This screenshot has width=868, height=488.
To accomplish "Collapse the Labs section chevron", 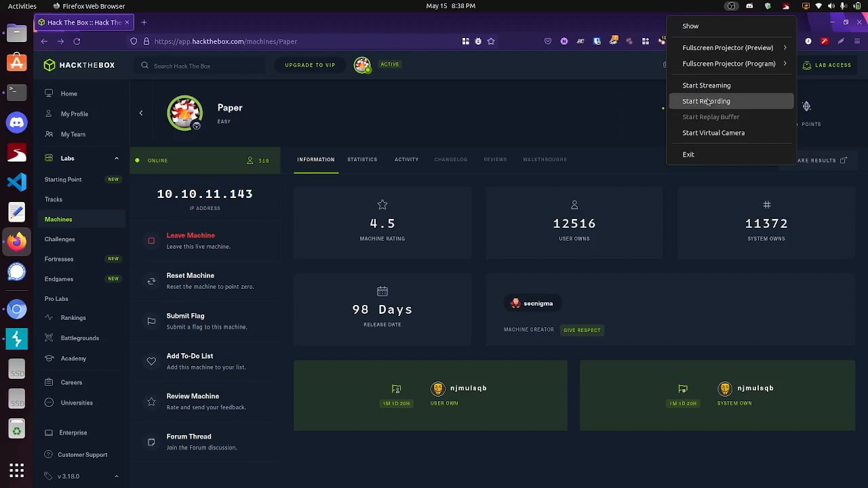I will (116, 159).
